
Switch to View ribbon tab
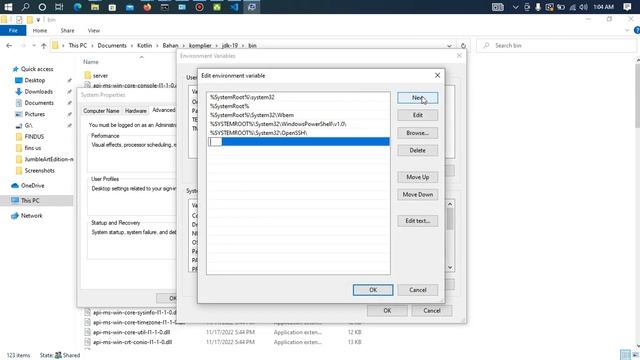[93, 30]
